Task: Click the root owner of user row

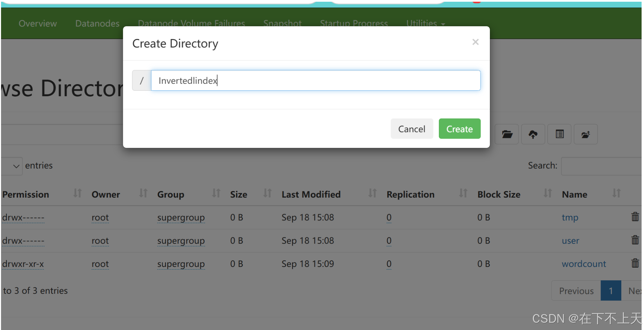Action: pyautogui.click(x=100, y=241)
